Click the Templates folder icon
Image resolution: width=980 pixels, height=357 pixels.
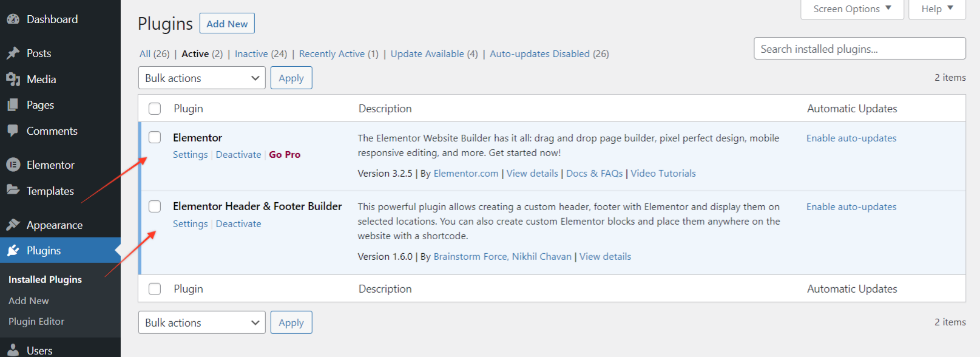[13, 190]
